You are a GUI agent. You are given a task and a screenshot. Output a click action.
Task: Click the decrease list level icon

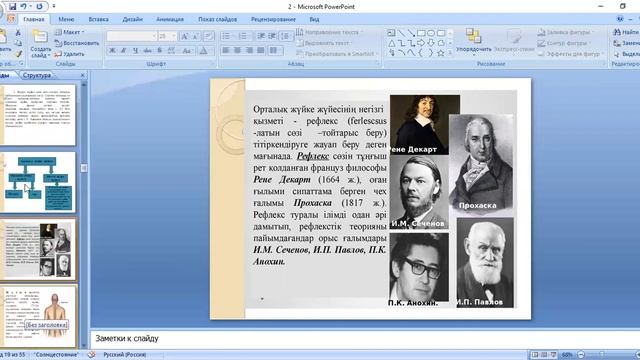tap(261, 36)
